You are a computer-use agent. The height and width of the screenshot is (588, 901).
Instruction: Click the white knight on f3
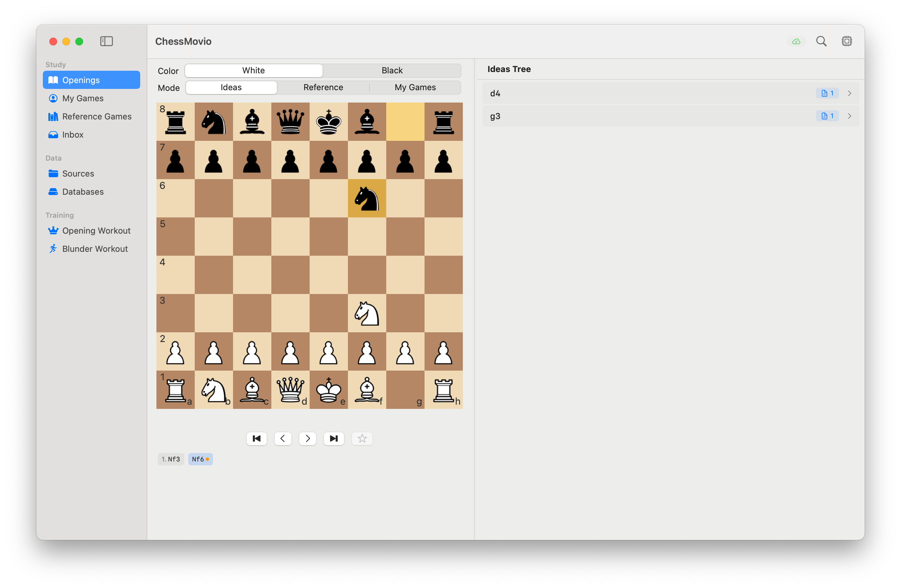coord(366,313)
